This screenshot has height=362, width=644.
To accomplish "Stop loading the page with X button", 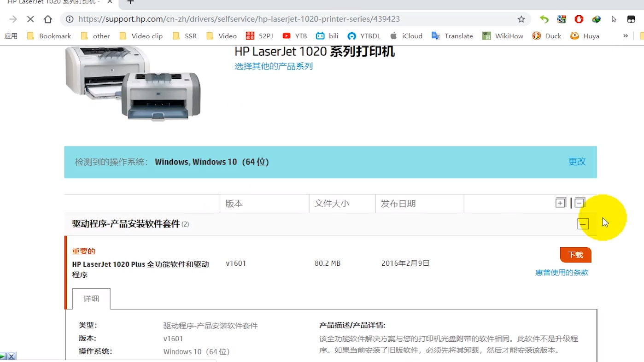I will coord(30,19).
